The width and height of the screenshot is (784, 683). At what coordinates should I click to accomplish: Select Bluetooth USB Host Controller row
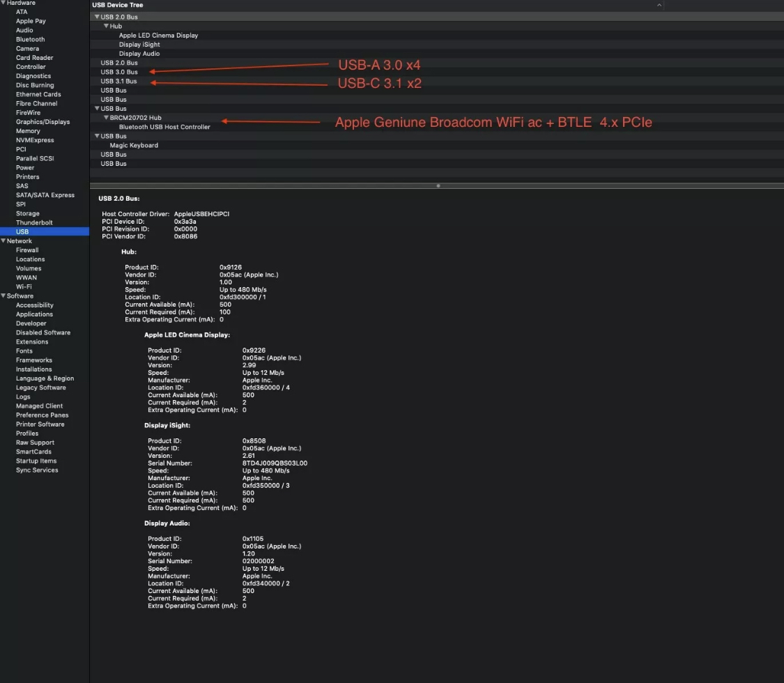point(436,127)
